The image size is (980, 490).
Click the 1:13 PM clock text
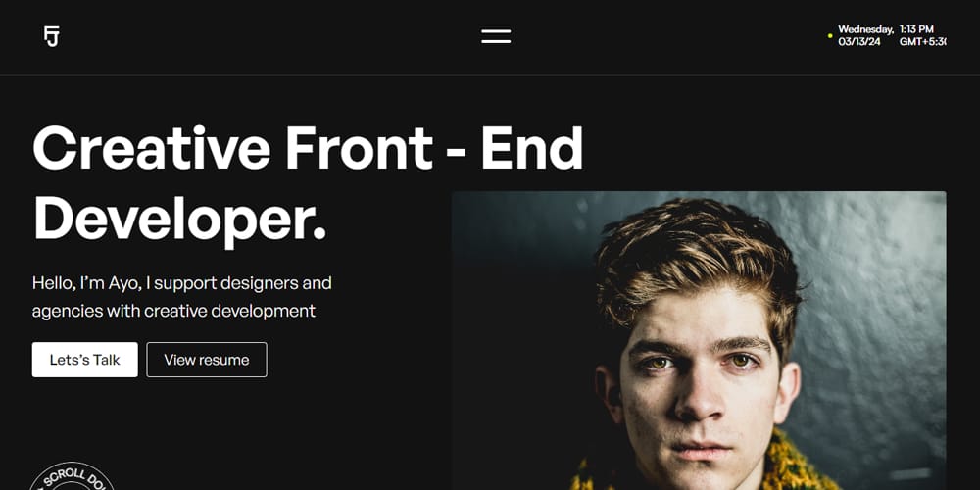(x=916, y=29)
